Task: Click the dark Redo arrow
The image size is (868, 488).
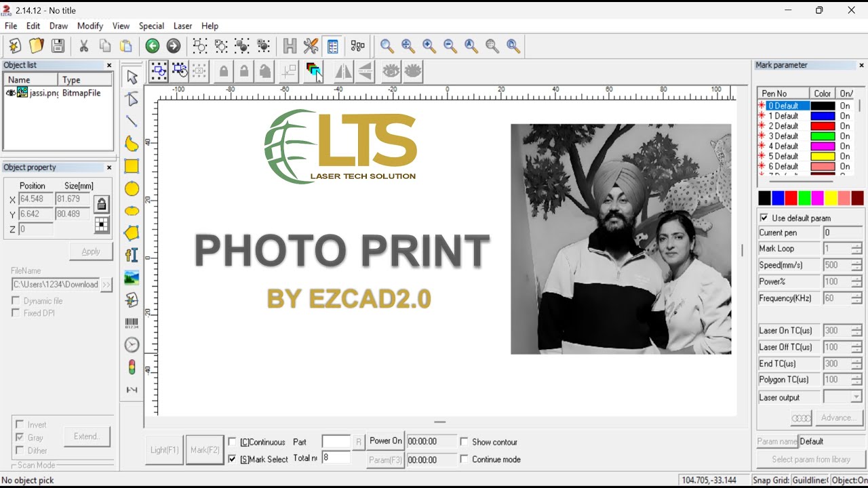Action: 174,45
